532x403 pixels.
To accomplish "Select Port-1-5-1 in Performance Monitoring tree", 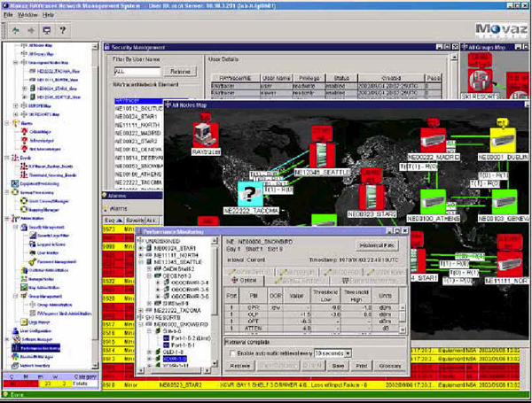I will (x=183, y=345).
